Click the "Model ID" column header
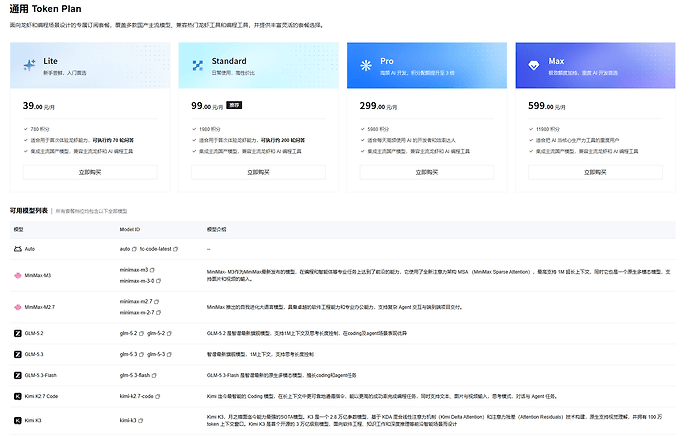 pyautogui.click(x=130, y=230)
